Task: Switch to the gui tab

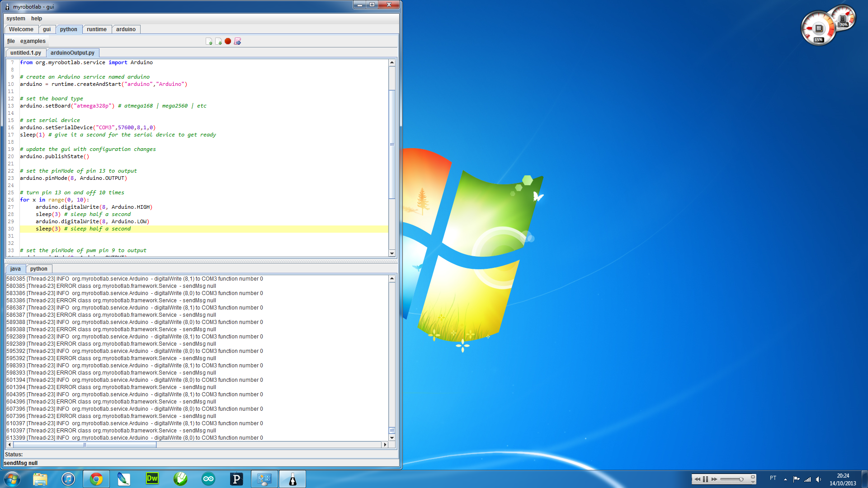Action: pos(47,29)
